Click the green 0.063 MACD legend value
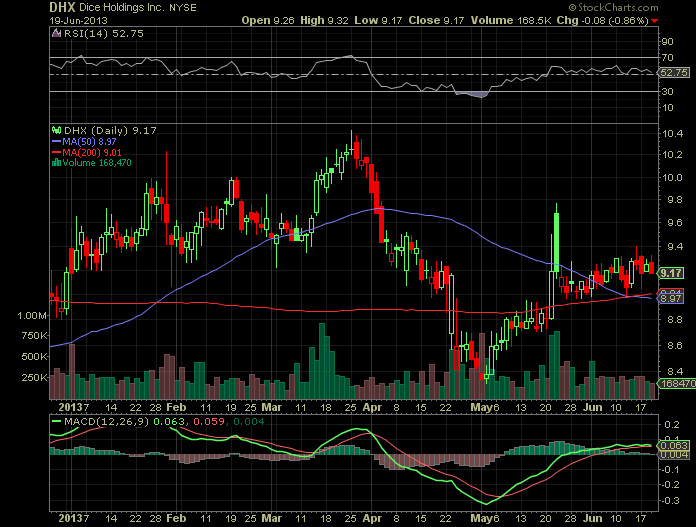The width and height of the screenshot is (696, 527). 169,421
